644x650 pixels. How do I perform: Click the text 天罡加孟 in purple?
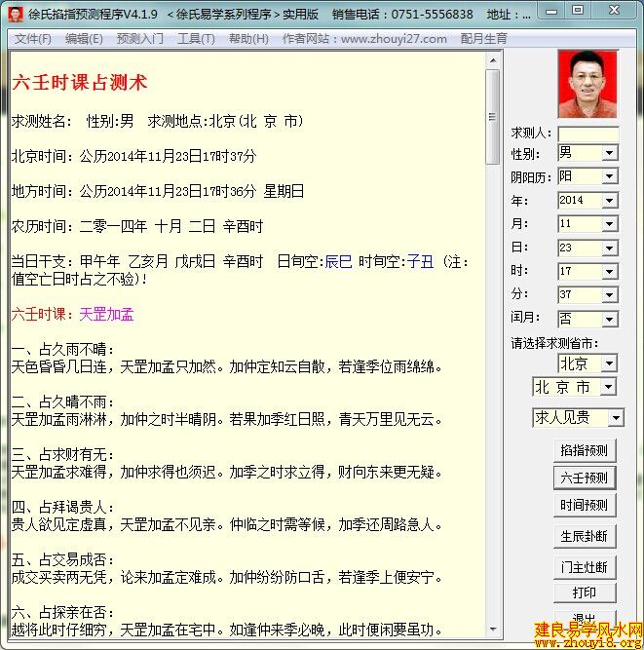point(106,315)
